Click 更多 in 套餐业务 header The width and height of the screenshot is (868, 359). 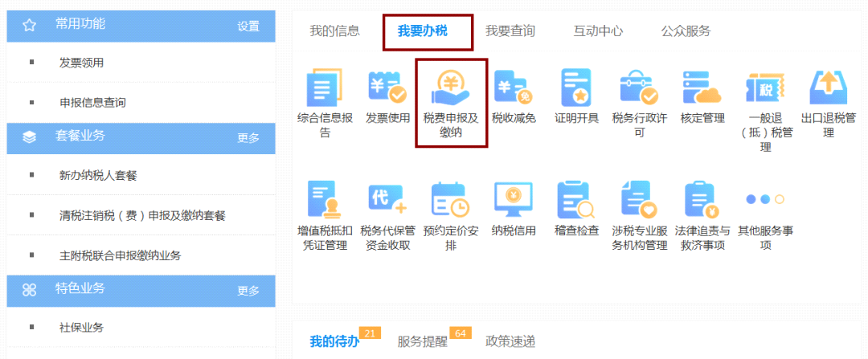click(248, 138)
